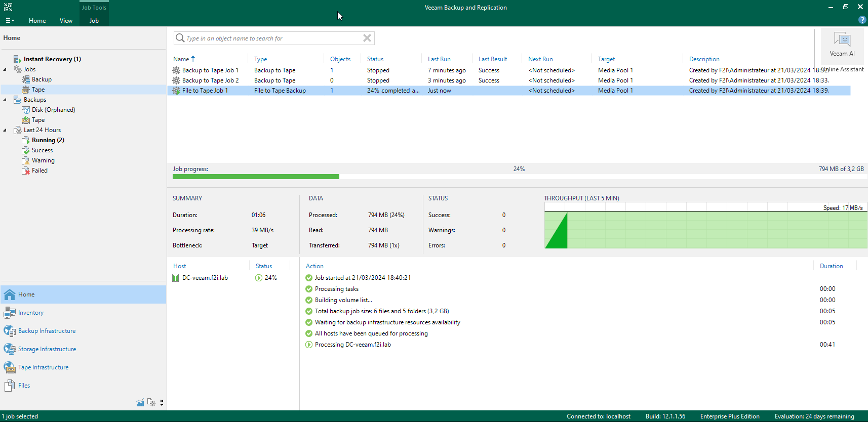This screenshot has height=422, width=868.
Task: Click the Failed filter icon
Action: pyautogui.click(x=26, y=171)
